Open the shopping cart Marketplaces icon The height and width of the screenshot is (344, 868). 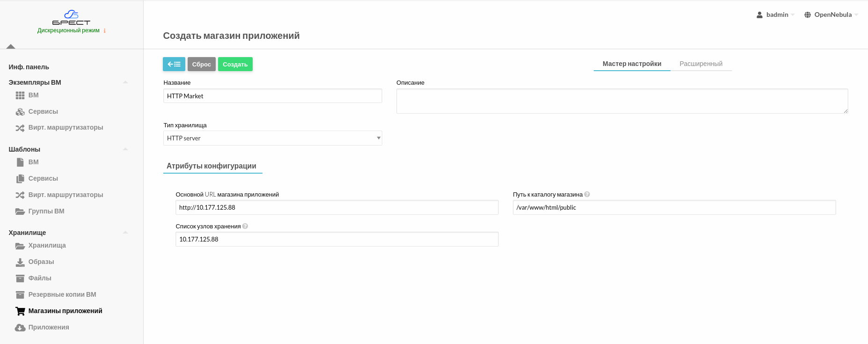click(20, 311)
